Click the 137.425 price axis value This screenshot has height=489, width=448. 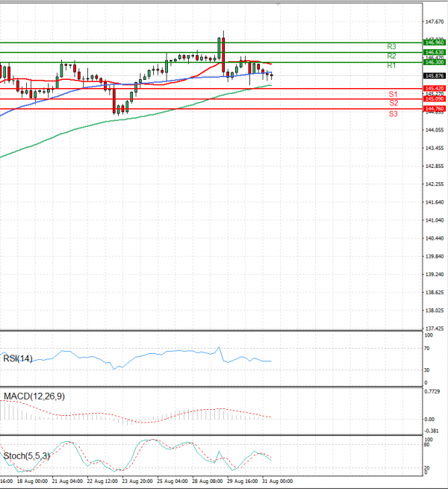pyautogui.click(x=435, y=328)
